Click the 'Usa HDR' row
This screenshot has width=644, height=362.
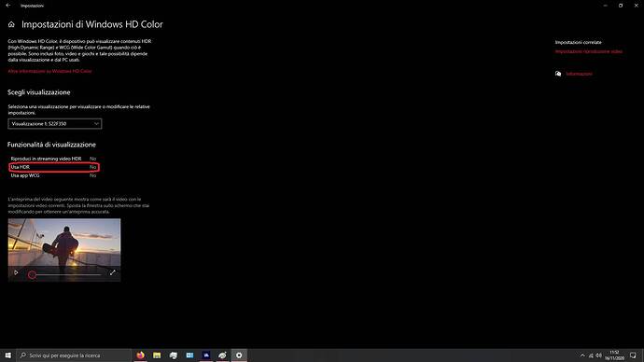tap(53, 167)
